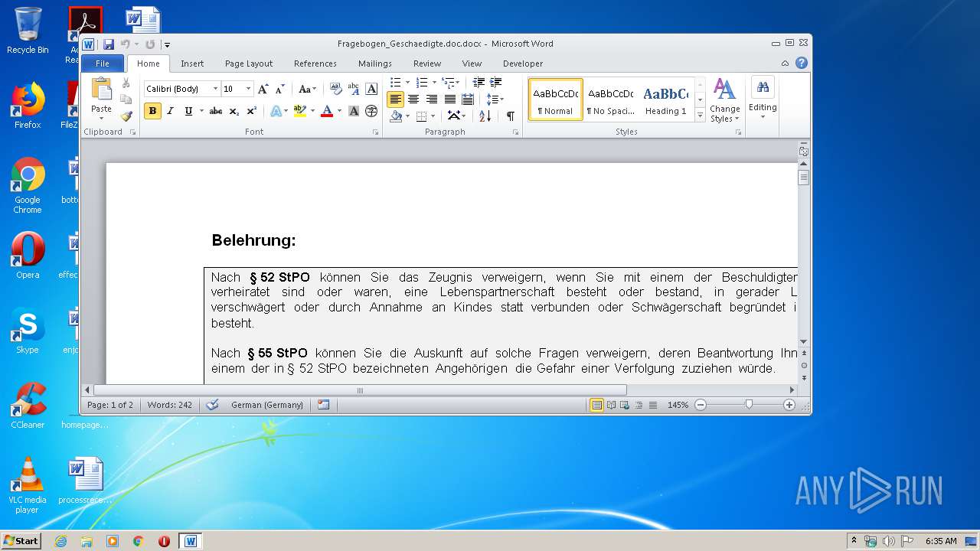Toggle Bold formatting
Screen dimensions: 980x551
pyautogui.click(x=152, y=111)
